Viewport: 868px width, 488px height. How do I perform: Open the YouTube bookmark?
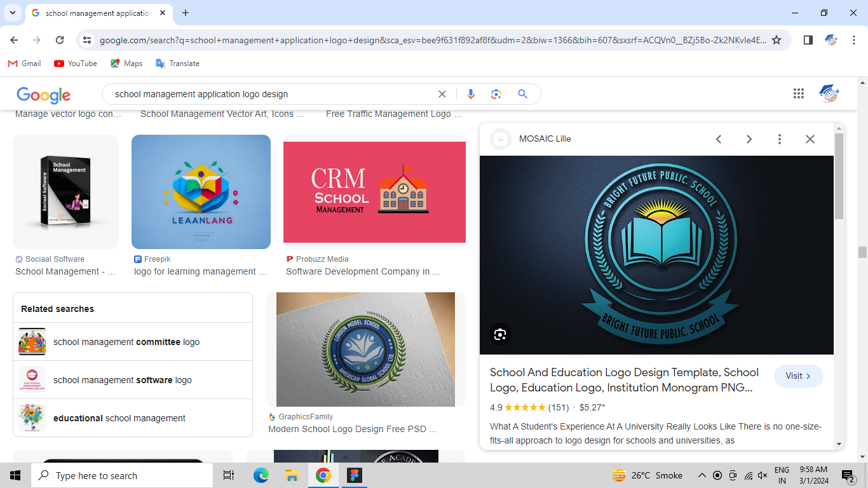[x=76, y=64]
